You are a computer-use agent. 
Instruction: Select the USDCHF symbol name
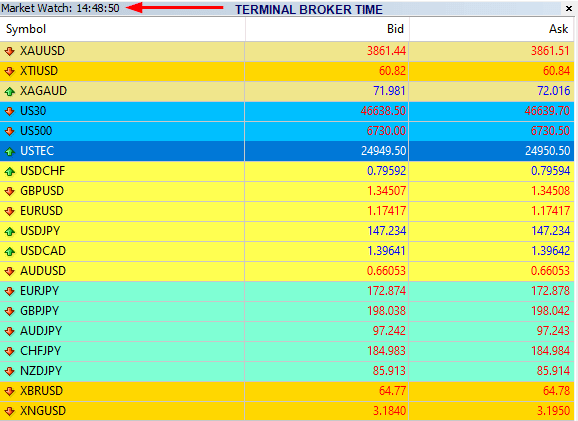tap(42, 171)
